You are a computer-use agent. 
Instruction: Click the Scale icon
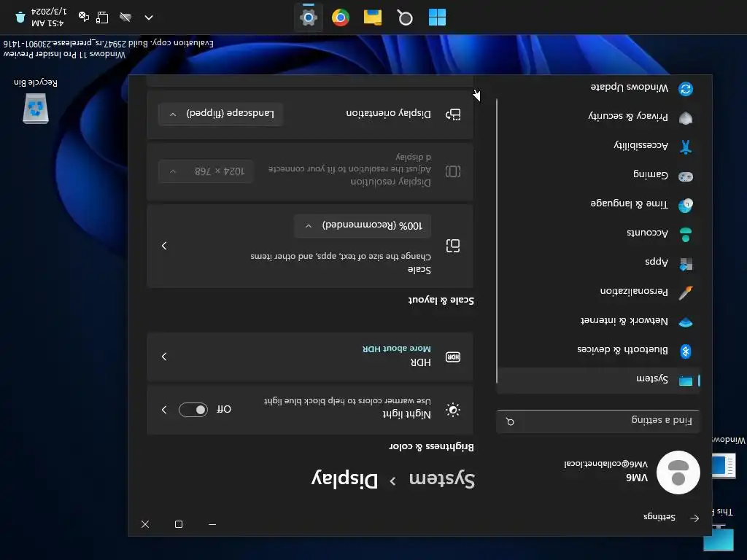(x=452, y=246)
